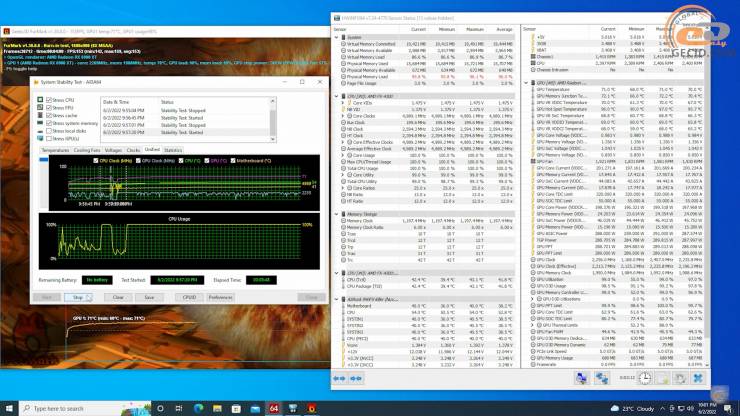Expand Core VIDs row

coord(343,102)
